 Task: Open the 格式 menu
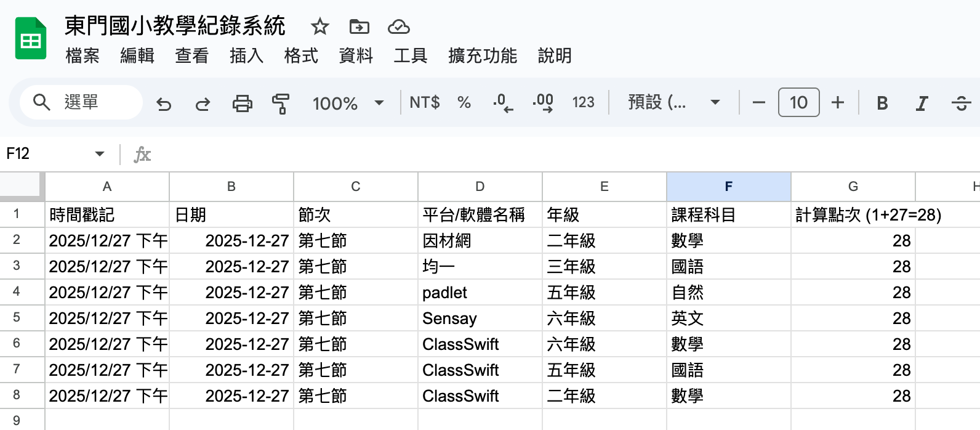pos(301,55)
